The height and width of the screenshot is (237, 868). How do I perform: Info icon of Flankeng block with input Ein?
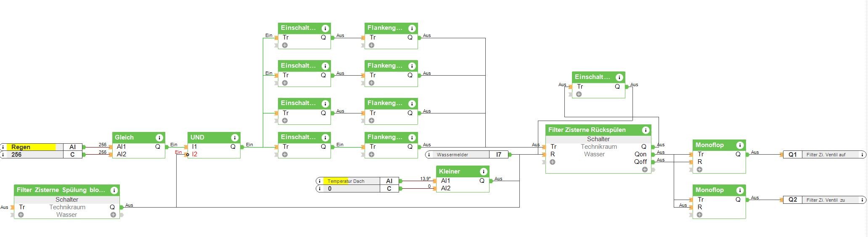pyautogui.click(x=412, y=137)
